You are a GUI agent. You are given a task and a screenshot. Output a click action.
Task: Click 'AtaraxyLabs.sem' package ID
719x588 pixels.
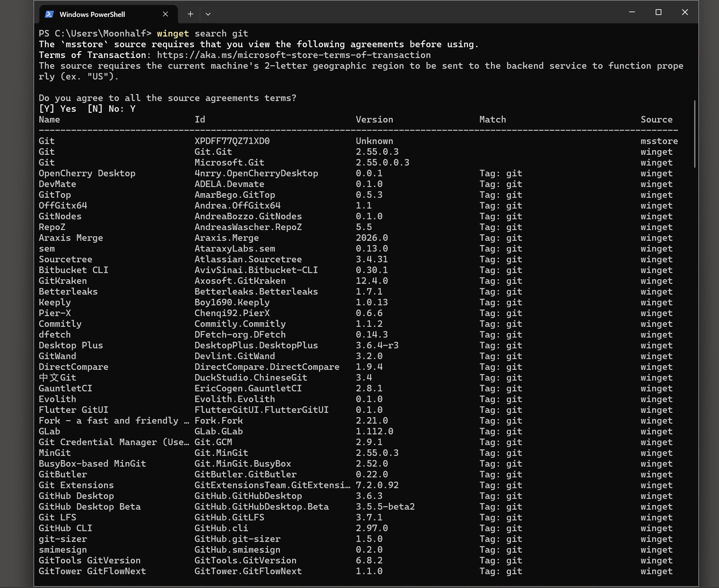pyautogui.click(x=235, y=248)
